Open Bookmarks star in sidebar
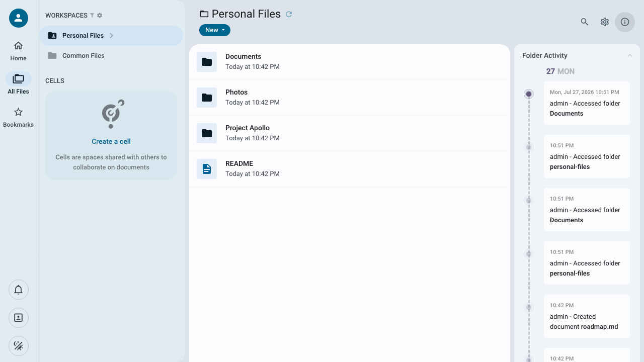Image resolution: width=644 pixels, height=362 pixels. click(19, 117)
